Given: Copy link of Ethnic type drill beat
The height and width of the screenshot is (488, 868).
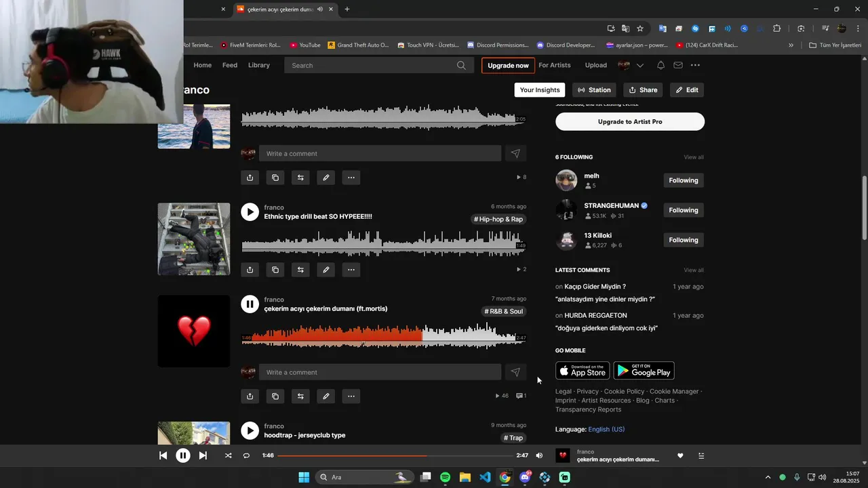Looking at the screenshot, I should coord(275,270).
